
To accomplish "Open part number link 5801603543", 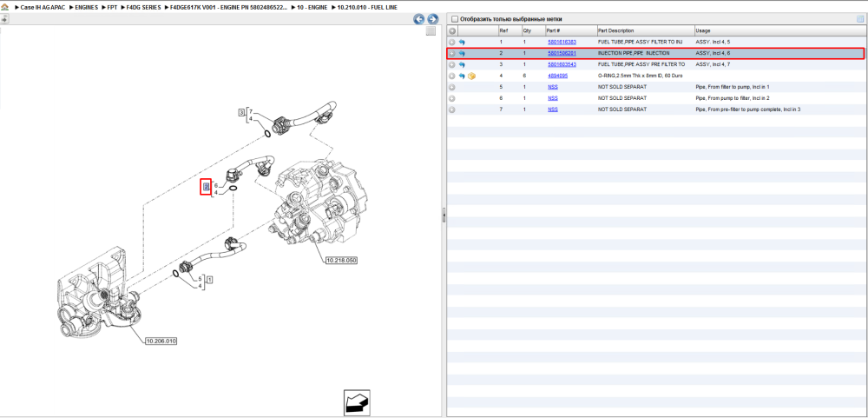I will coord(562,65).
